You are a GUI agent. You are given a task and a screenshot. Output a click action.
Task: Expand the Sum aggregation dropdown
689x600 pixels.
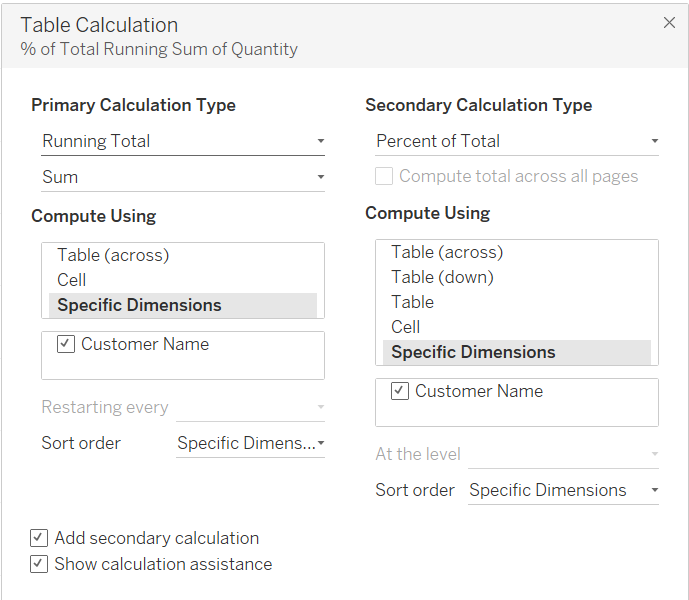[x=183, y=177]
